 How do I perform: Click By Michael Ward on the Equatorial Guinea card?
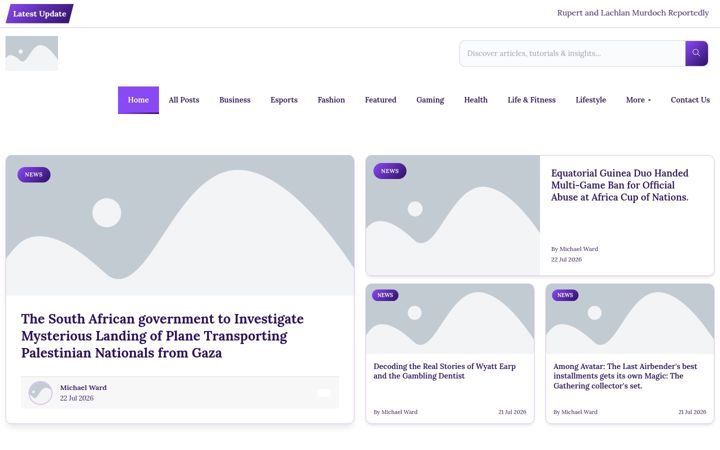click(574, 249)
